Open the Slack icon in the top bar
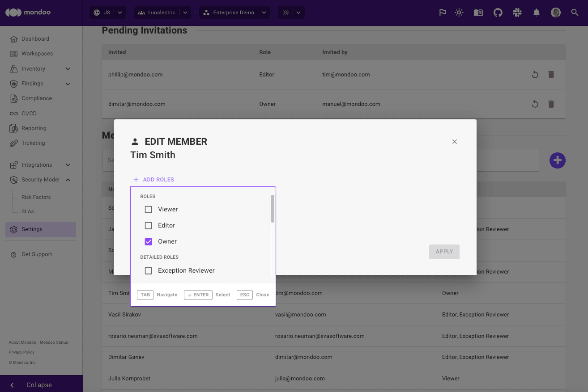 pyautogui.click(x=517, y=13)
